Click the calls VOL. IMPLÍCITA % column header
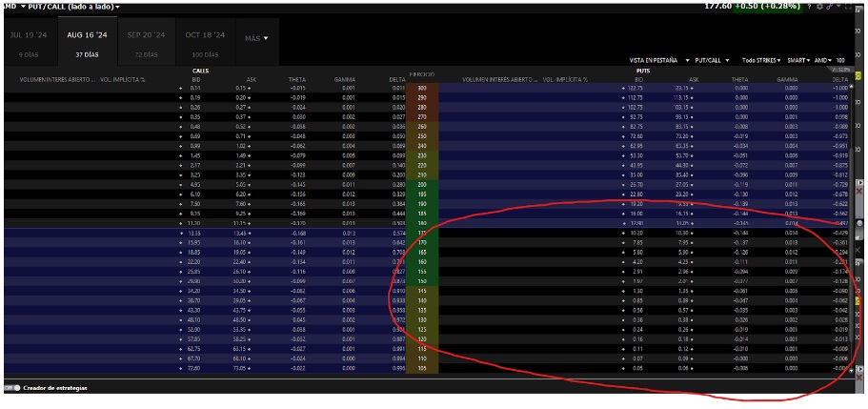This screenshot has height=409, width=868. click(123, 79)
